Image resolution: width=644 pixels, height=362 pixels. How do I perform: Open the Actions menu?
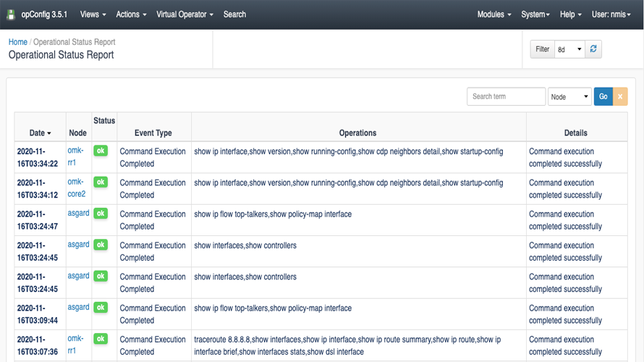pos(131,14)
